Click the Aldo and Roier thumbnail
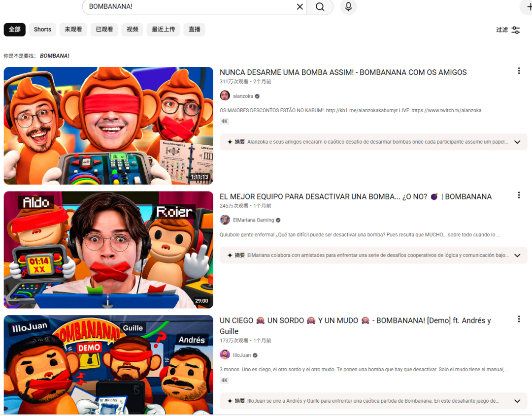 [108, 250]
